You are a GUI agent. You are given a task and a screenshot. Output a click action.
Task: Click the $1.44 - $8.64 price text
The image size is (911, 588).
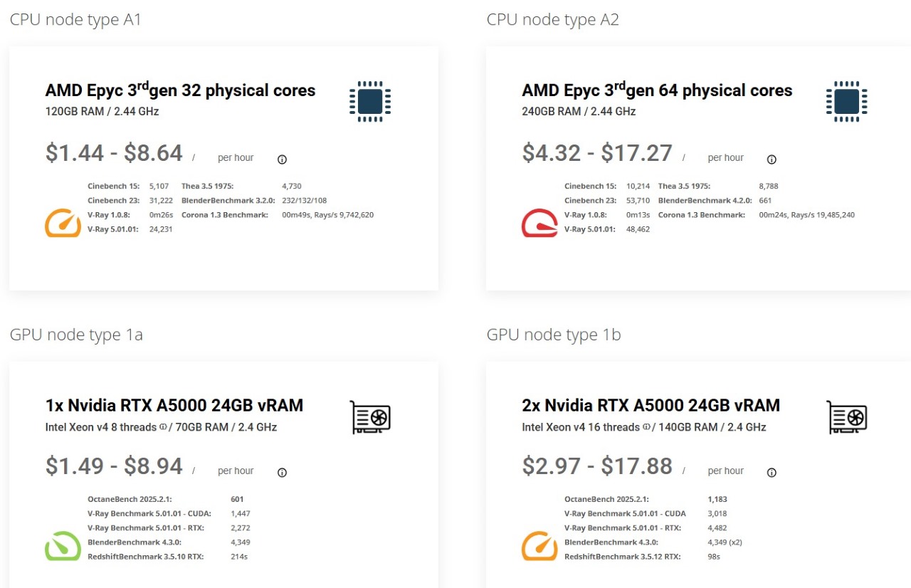(x=113, y=152)
